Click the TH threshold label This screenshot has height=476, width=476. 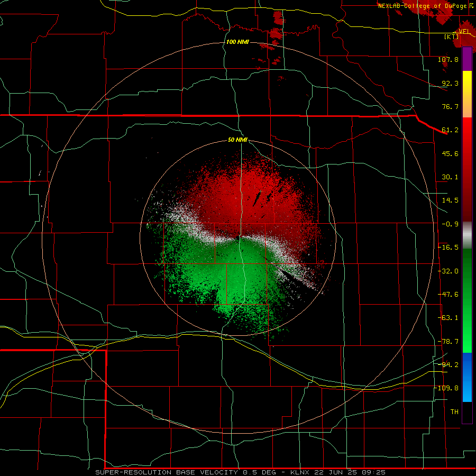coord(454,412)
